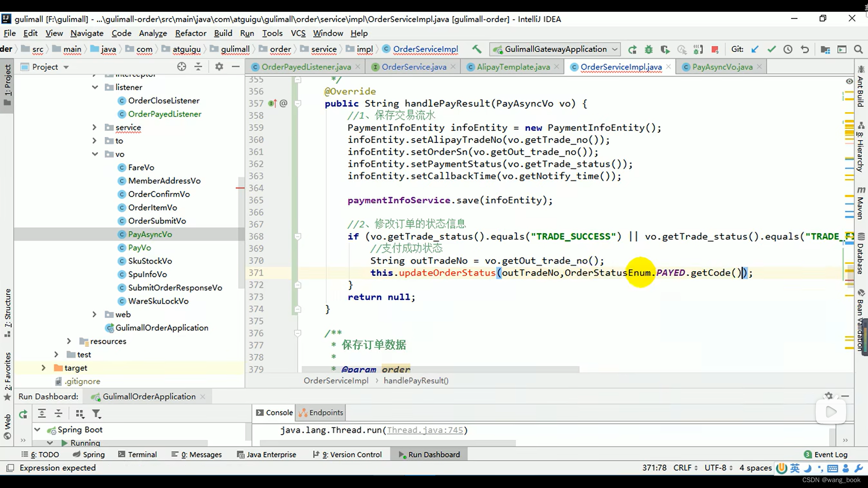The image size is (868, 488).
Task: Click the Build project hammer icon
Action: 476,49
